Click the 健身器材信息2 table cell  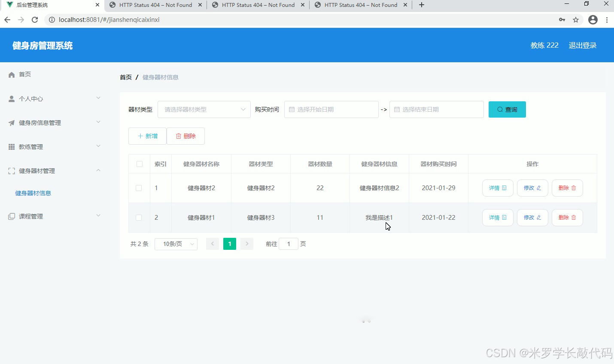[x=379, y=188]
